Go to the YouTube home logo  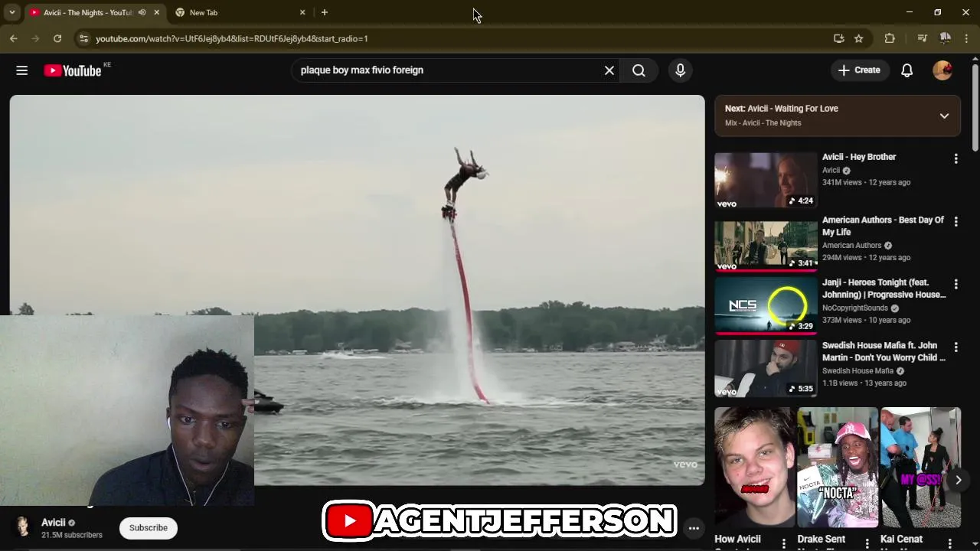[x=73, y=70]
